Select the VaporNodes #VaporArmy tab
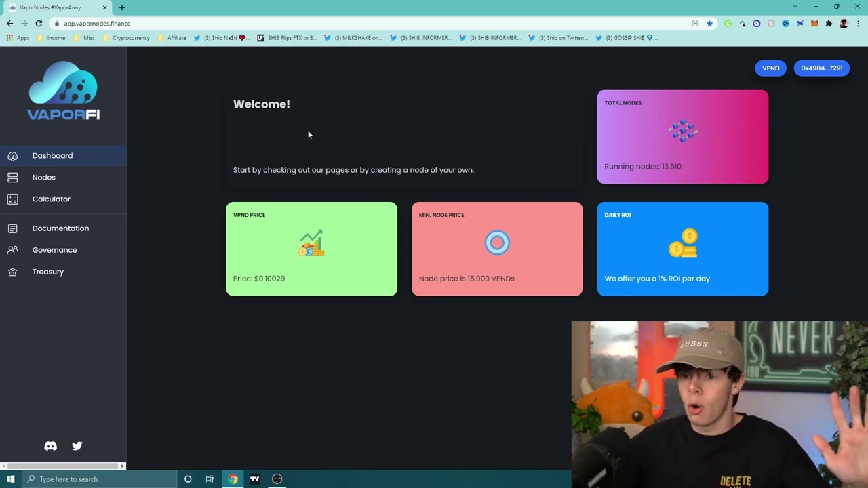Screen dimensions: 868x488 click(57, 7)
